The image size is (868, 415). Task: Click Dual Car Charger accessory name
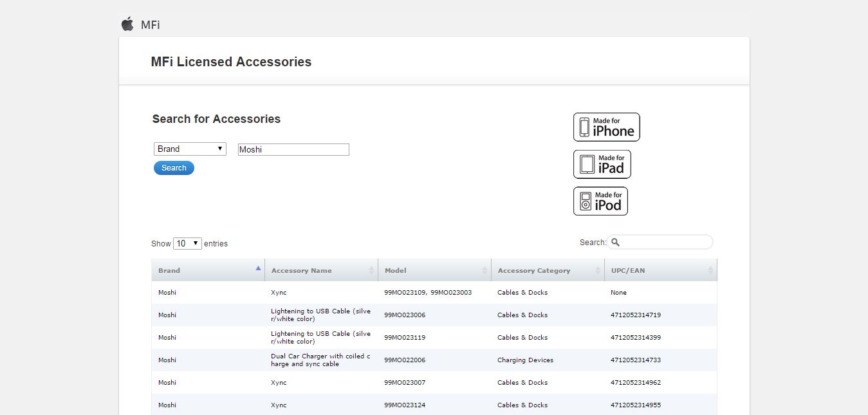coord(320,360)
